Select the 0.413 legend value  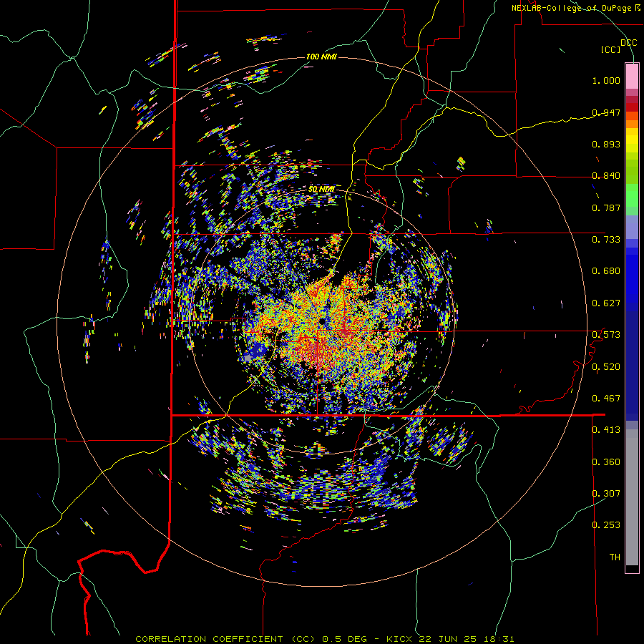pyautogui.click(x=606, y=430)
